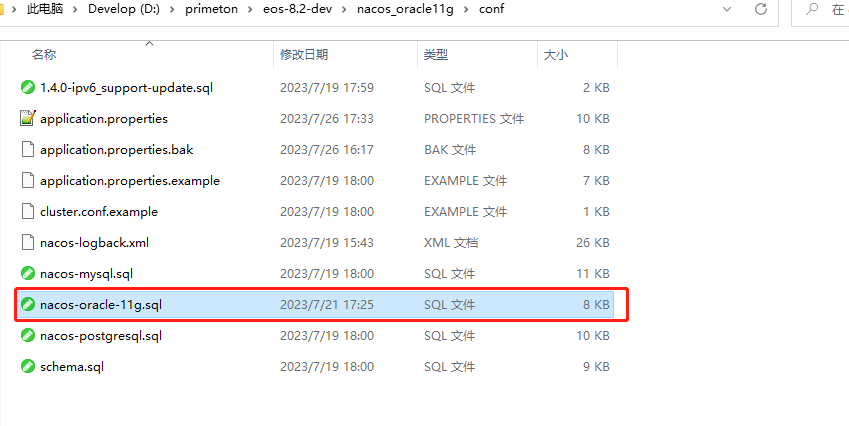Sort by the 类型 column header
849x426 pixels.
pyautogui.click(x=436, y=55)
